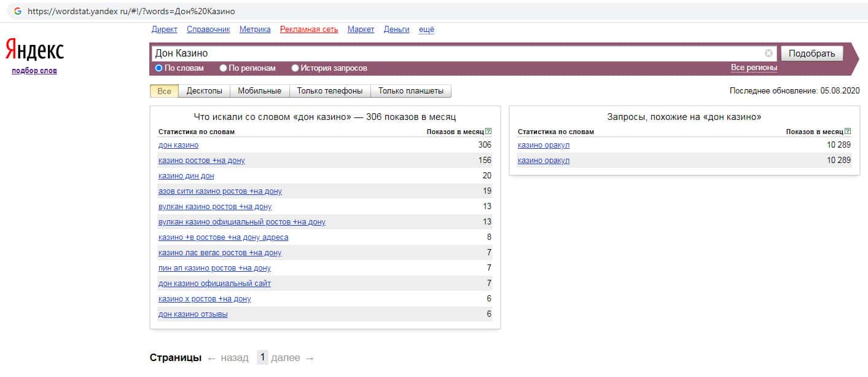Select the 'По словам' radio button
The height and width of the screenshot is (377, 868).
point(158,68)
